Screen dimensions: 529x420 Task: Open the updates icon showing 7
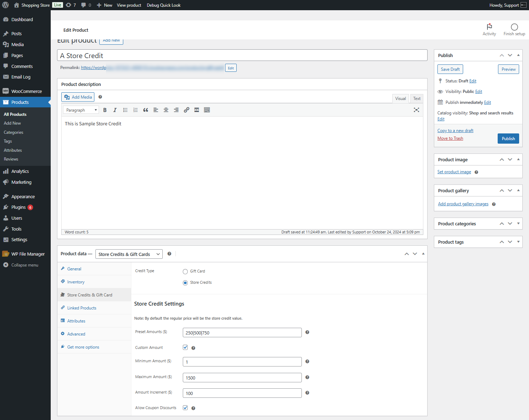tap(71, 5)
